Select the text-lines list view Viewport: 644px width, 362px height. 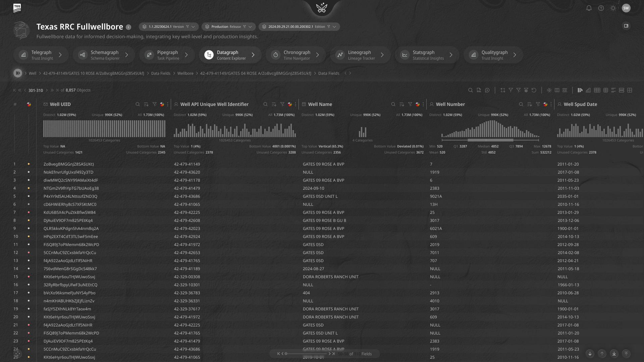[613, 90]
